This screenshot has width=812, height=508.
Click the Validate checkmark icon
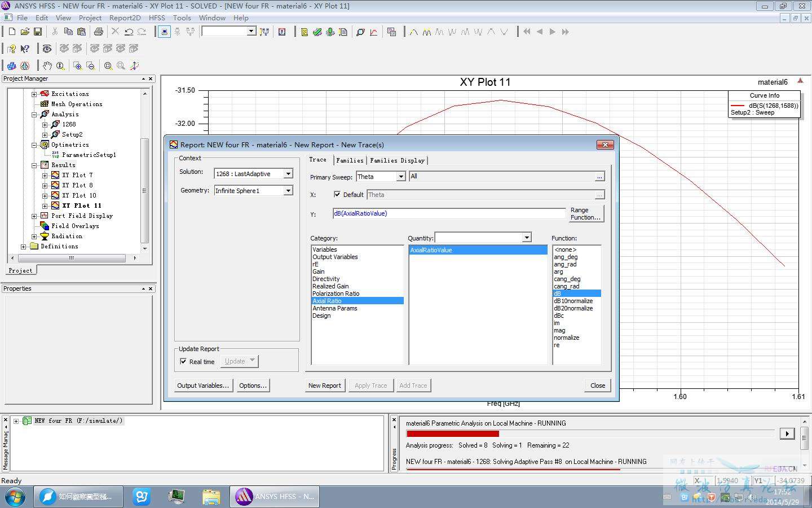pyautogui.click(x=317, y=32)
